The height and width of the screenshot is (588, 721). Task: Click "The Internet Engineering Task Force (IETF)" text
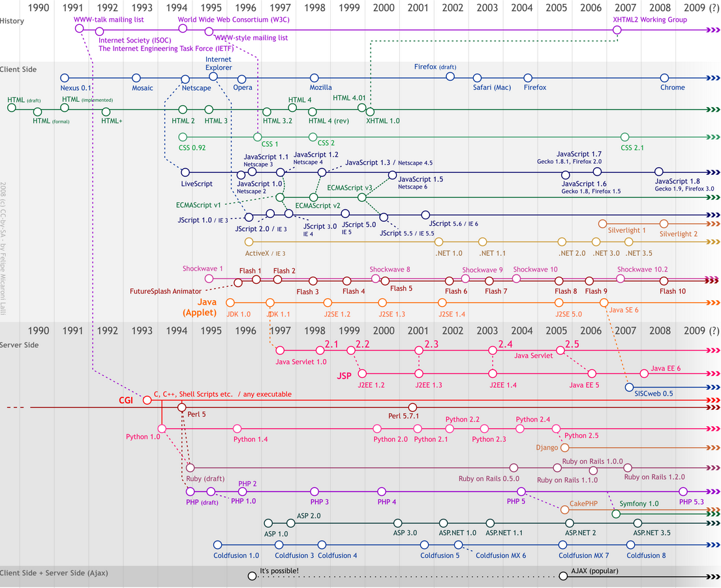pyautogui.click(x=166, y=49)
